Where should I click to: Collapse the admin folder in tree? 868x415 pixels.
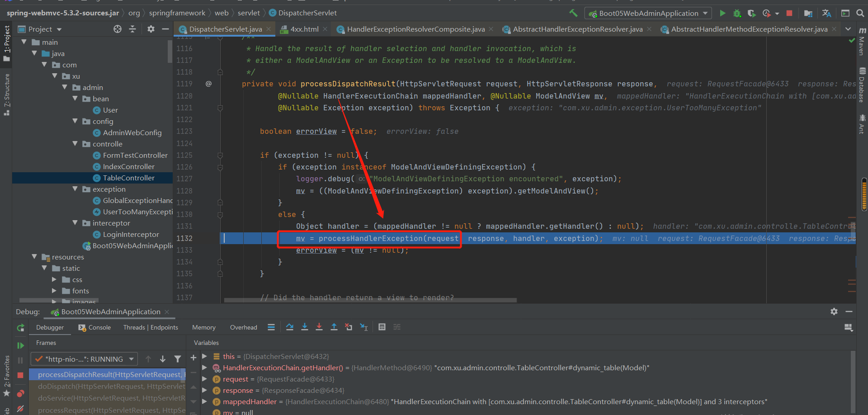tap(65, 87)
